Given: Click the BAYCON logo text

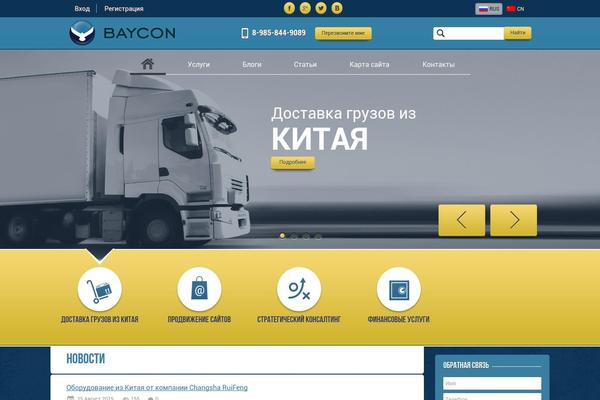Looking at the screenshot, I should pyautogui.click(x=140, y=33).
